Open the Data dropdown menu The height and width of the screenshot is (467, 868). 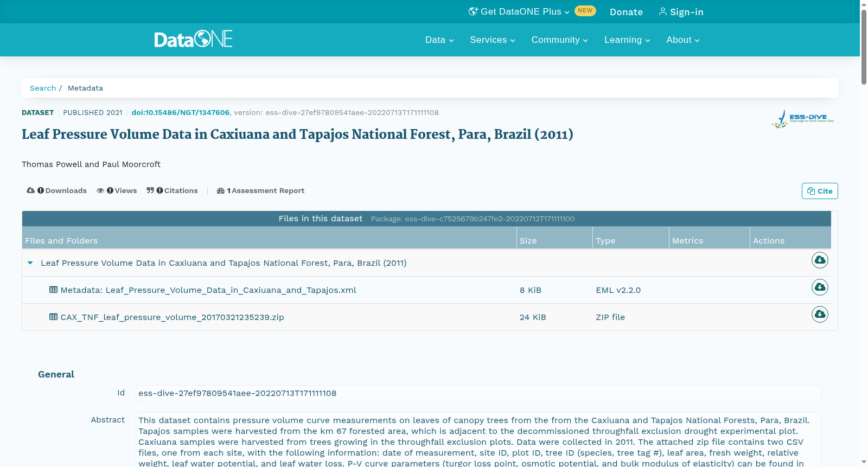point(439,40)
